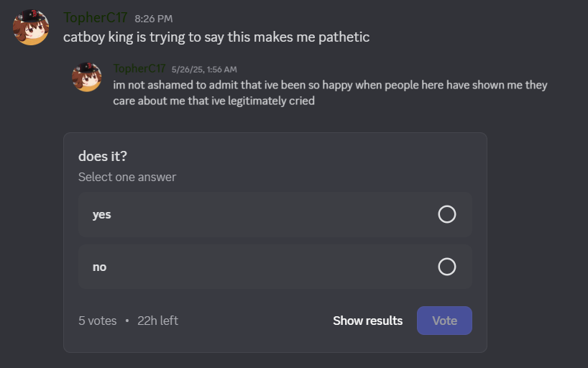Screen dimensions: 588x368
Task: Click the 5/26/25, 1:56 AM timestamp
Action: pos(204,70)
